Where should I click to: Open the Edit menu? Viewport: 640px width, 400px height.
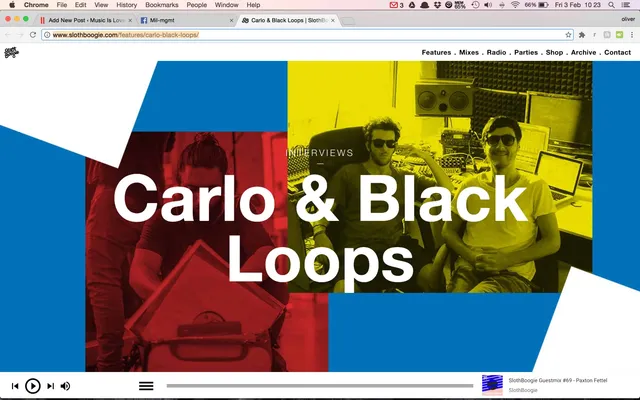tap(80, 5)
